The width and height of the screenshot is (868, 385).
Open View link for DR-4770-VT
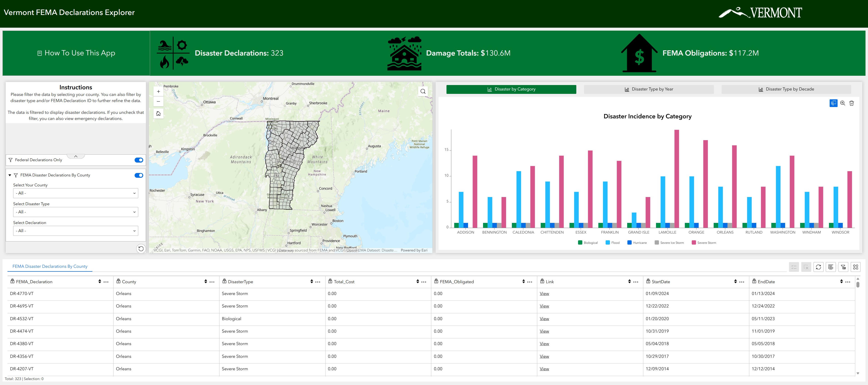544,293
